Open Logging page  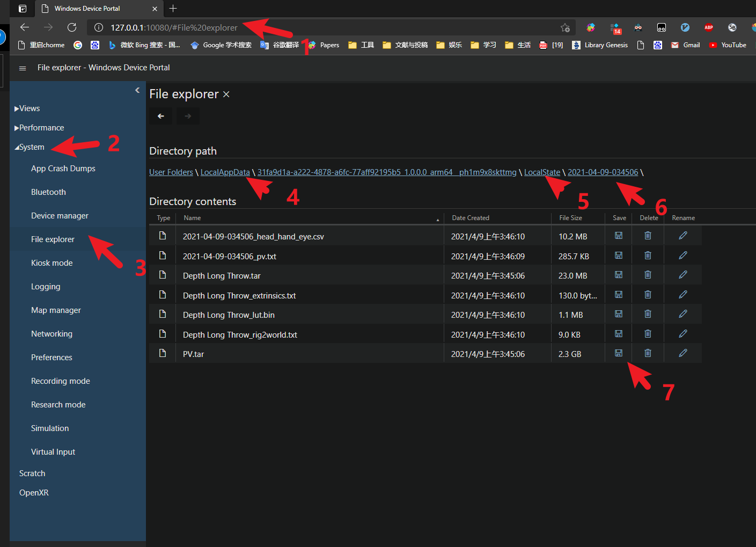click(46, 287)
